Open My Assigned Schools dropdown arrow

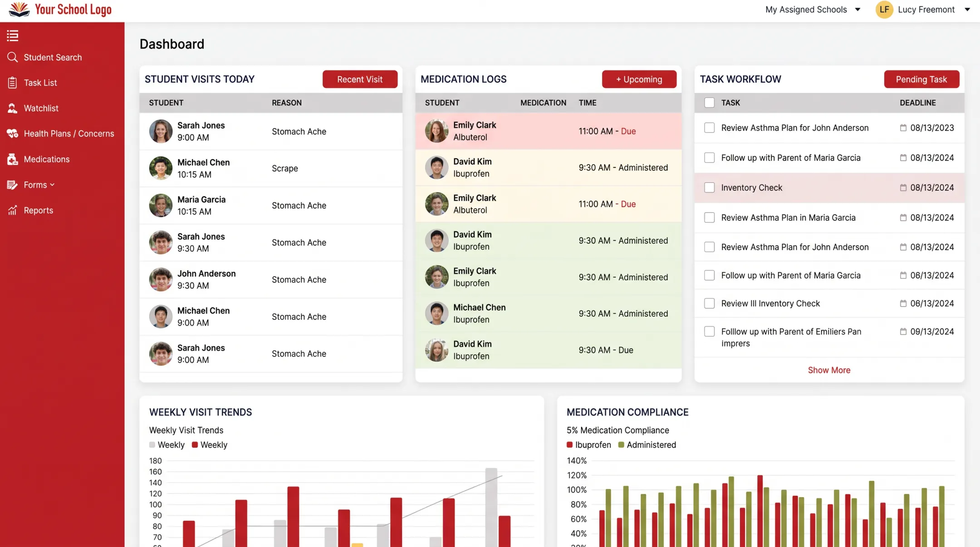click(x=857, y=10)
